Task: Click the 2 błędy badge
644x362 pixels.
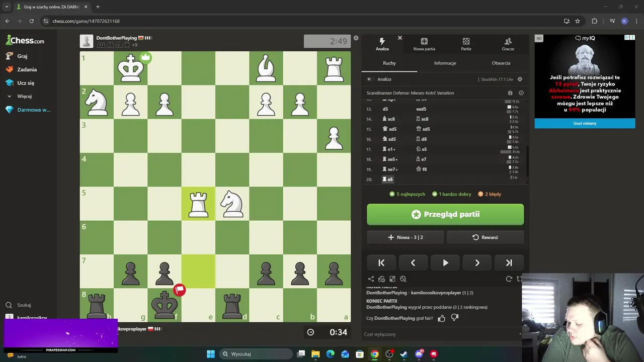Action: (489, 194)
